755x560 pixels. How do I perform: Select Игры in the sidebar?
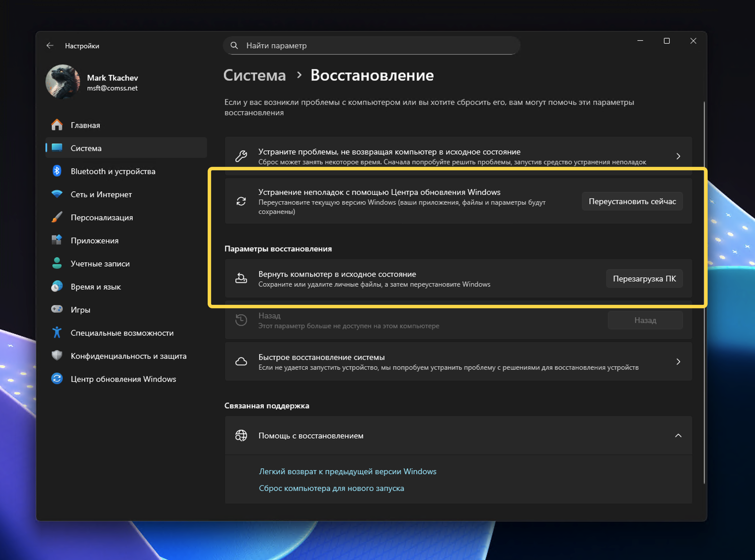coord(126,310)
